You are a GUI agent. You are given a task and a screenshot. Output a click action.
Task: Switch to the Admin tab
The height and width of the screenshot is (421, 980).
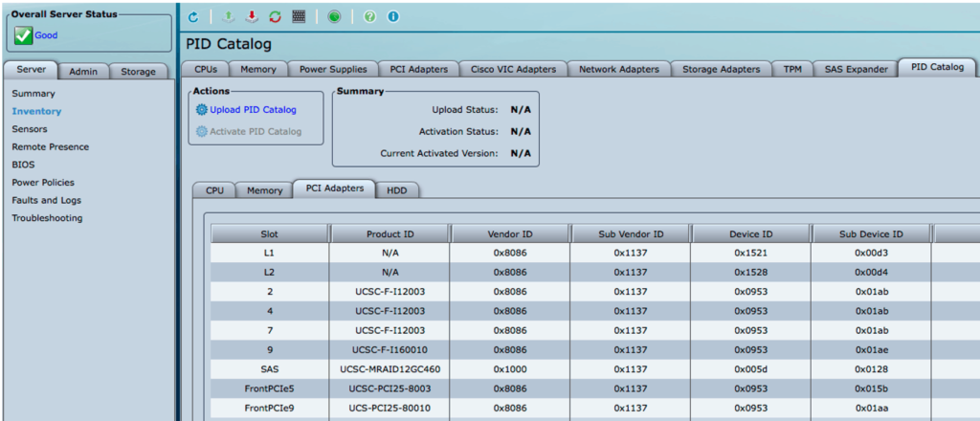click(x=83, y=71)
